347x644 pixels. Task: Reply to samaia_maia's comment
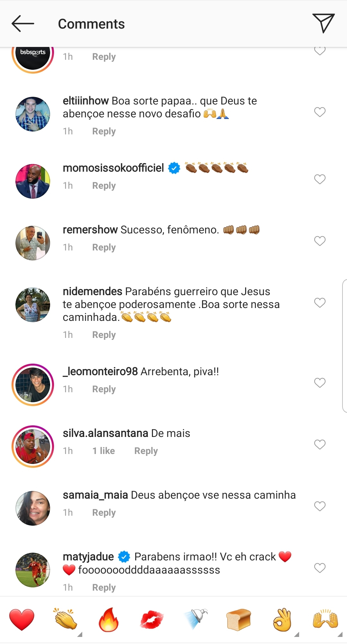[x=104, y=512]
